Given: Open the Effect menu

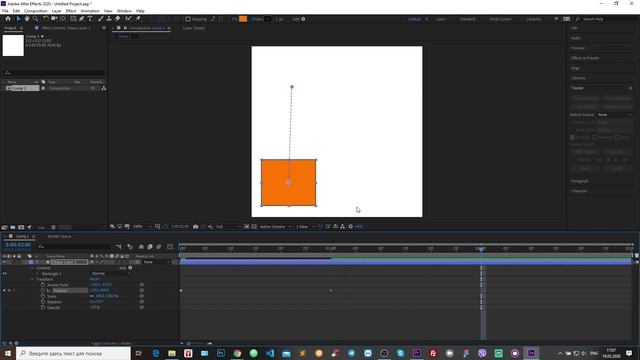Looking at the screenshot, I should pyautogui.click(x=71, y=11).
